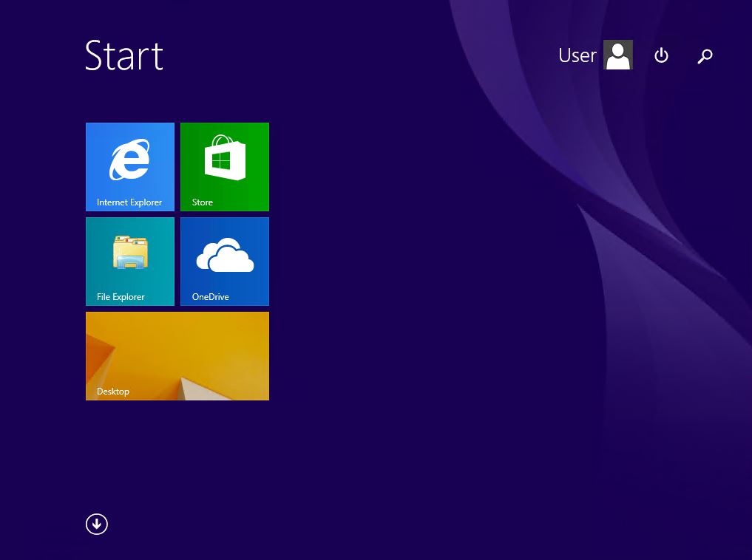
Task: Open Internet Explorer via its "e" logo
Action: click(129, 160)
